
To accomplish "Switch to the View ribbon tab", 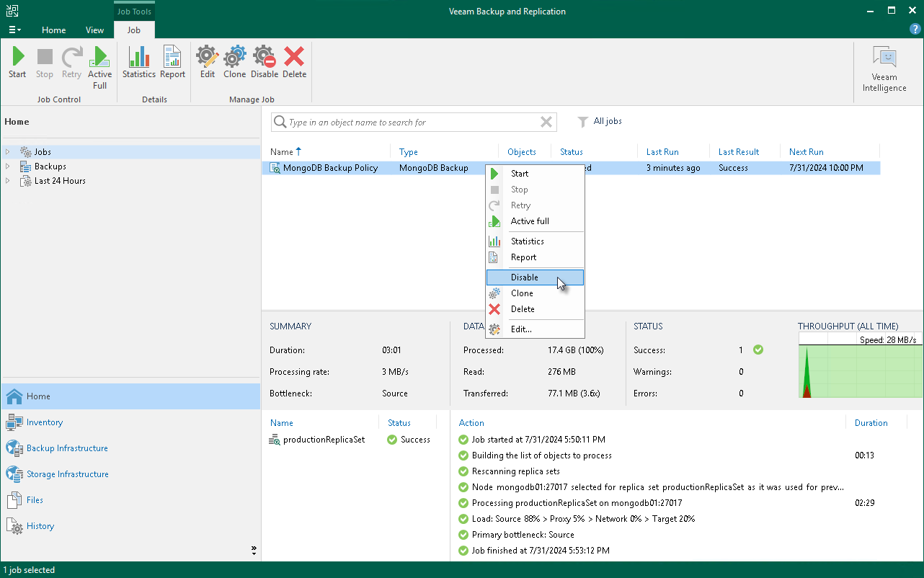I will click(x=94, y=30).
